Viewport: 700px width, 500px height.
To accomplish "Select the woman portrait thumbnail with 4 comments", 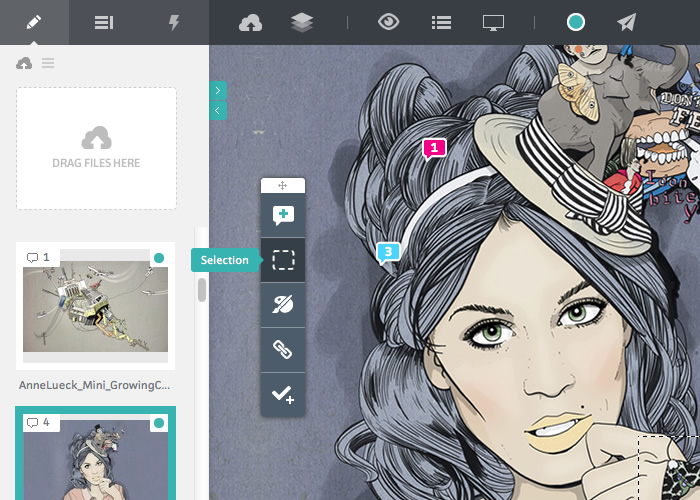I will pyautogui.click(x=96, y=453).
